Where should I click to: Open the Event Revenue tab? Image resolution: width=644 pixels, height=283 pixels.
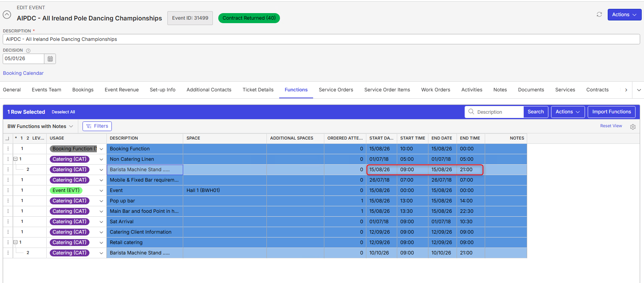click(x=122, y=90)
